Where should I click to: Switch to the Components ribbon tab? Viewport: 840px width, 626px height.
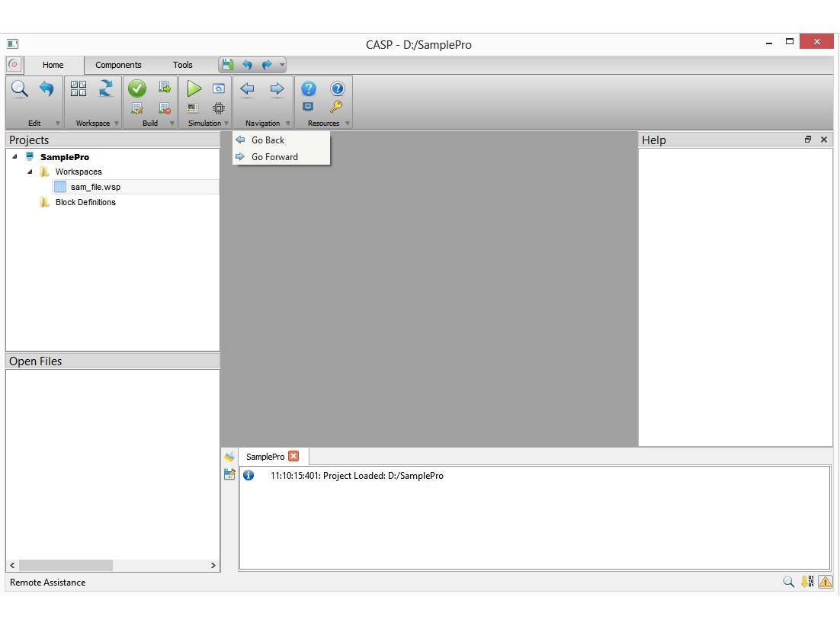[x=118, y=65]
